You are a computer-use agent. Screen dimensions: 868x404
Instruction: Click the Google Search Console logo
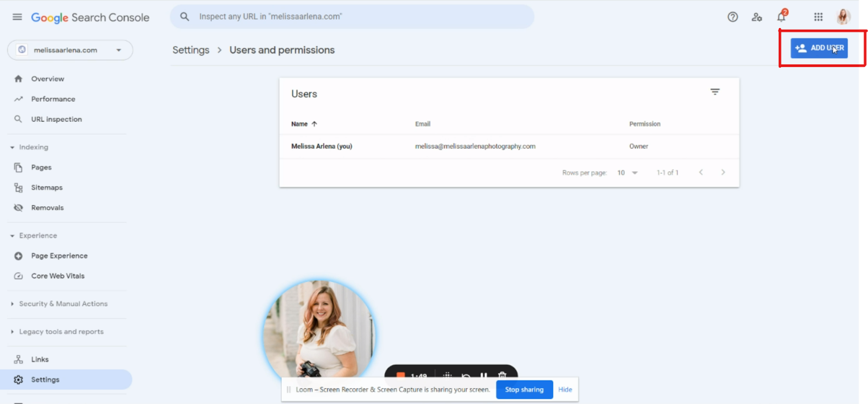[90, 17]
